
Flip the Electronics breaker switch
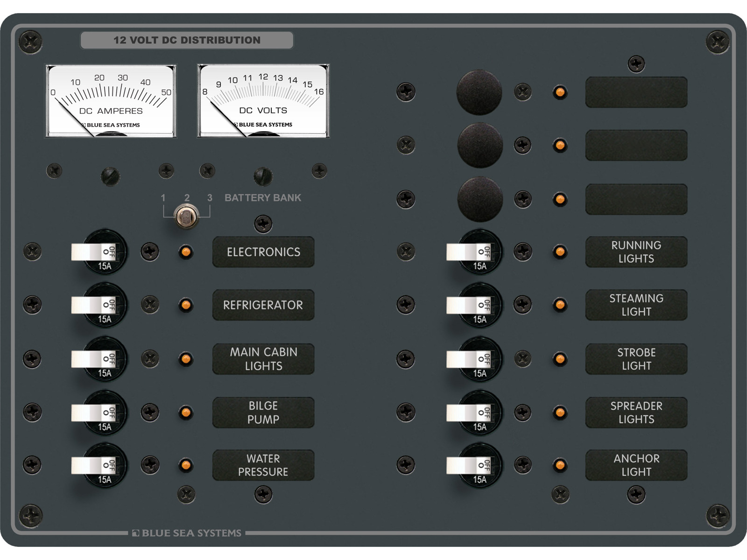92,252
